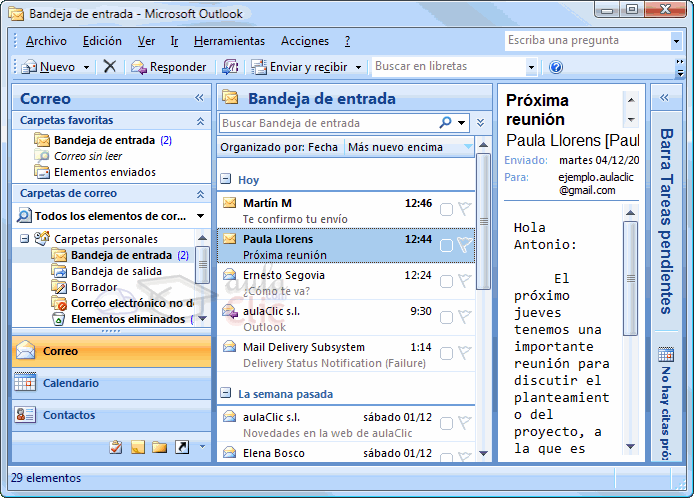Open Acciones menu

305,41
